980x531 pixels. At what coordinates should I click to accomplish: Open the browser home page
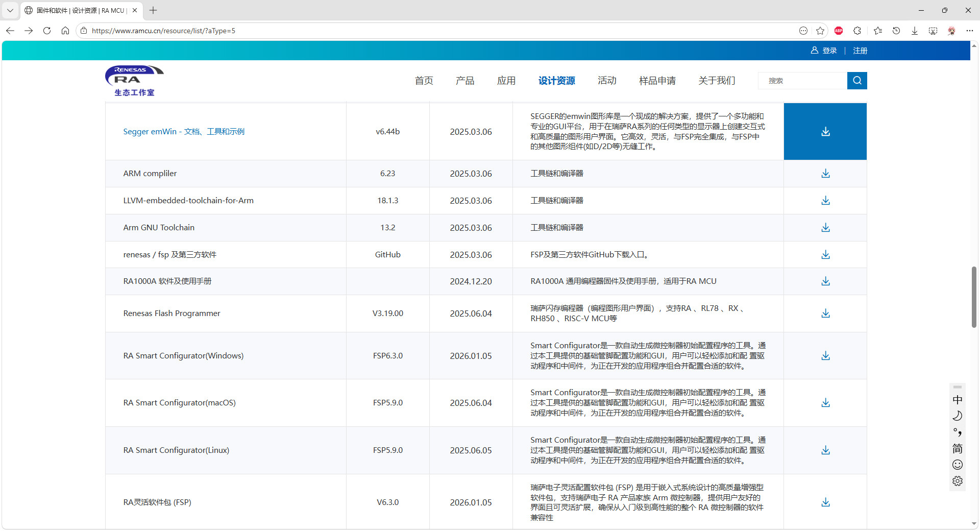click(65, 31)
